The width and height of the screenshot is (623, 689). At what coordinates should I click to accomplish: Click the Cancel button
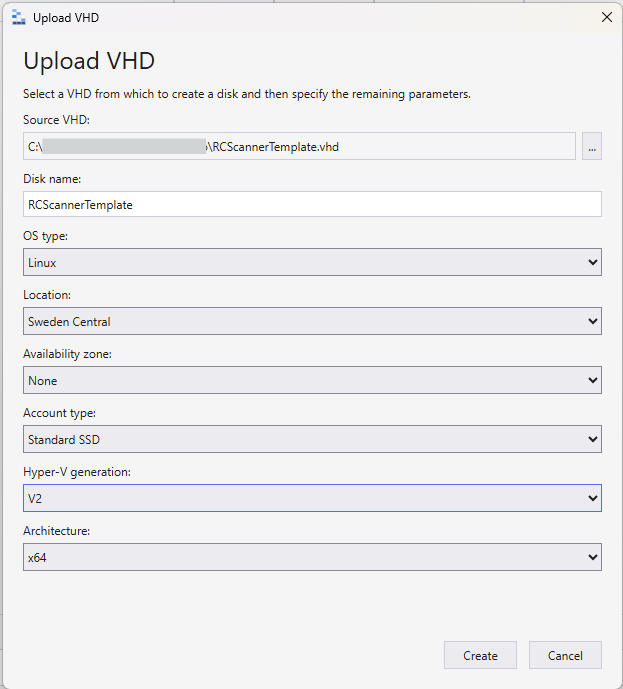coord(565,655)
